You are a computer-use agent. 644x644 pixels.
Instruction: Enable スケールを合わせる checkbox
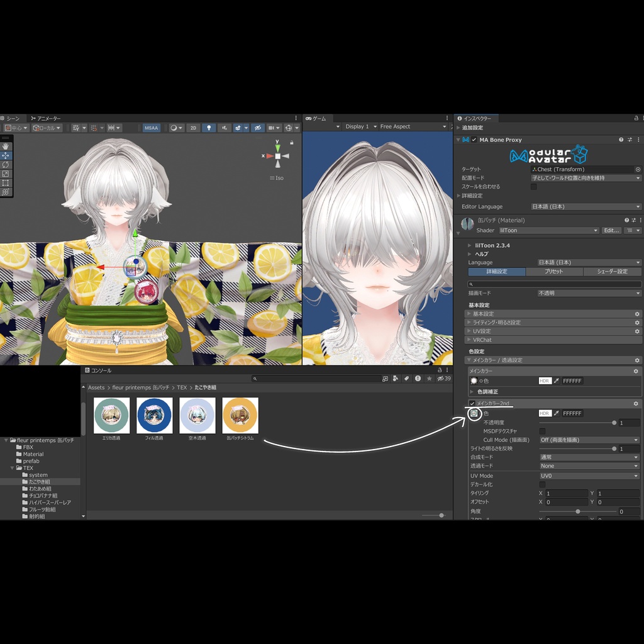(x=533, y=186)
